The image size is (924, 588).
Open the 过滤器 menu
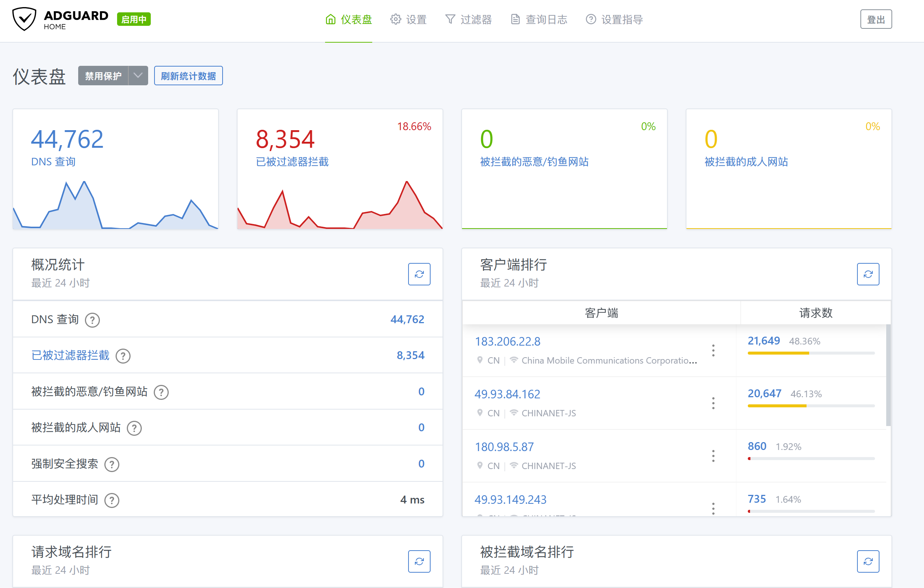click(468, 19)
